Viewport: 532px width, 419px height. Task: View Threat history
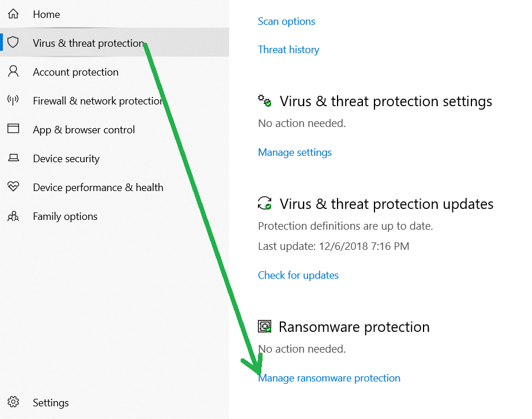click(x=289, y=50)
